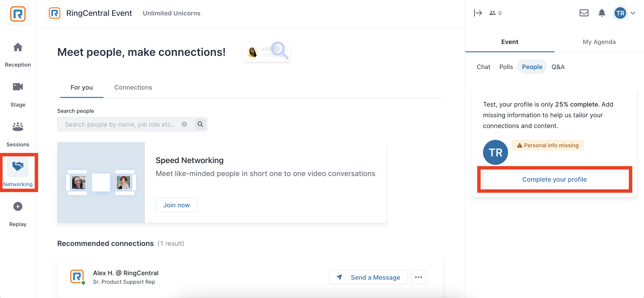Click Alex H. RingCentral avatar
Screen dimensions: 644x298
pos(77,277)
